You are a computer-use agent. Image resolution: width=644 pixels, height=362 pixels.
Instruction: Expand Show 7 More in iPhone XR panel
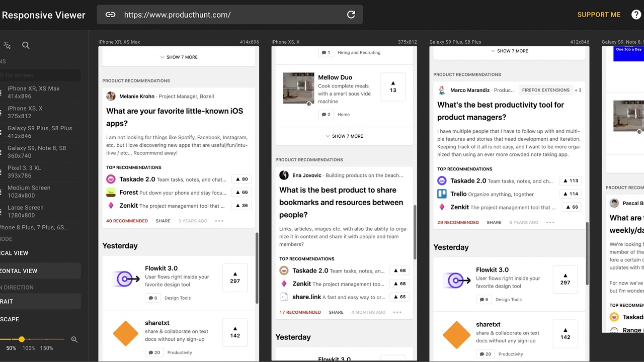click(179, 57)
